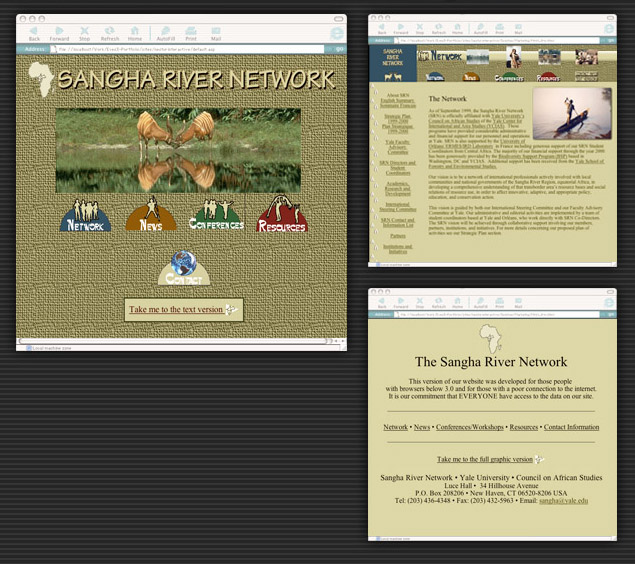Screen dimensions: 635x564
Task: Follow the 'Take me to the full graphic version' link
Action: point(485,459)
